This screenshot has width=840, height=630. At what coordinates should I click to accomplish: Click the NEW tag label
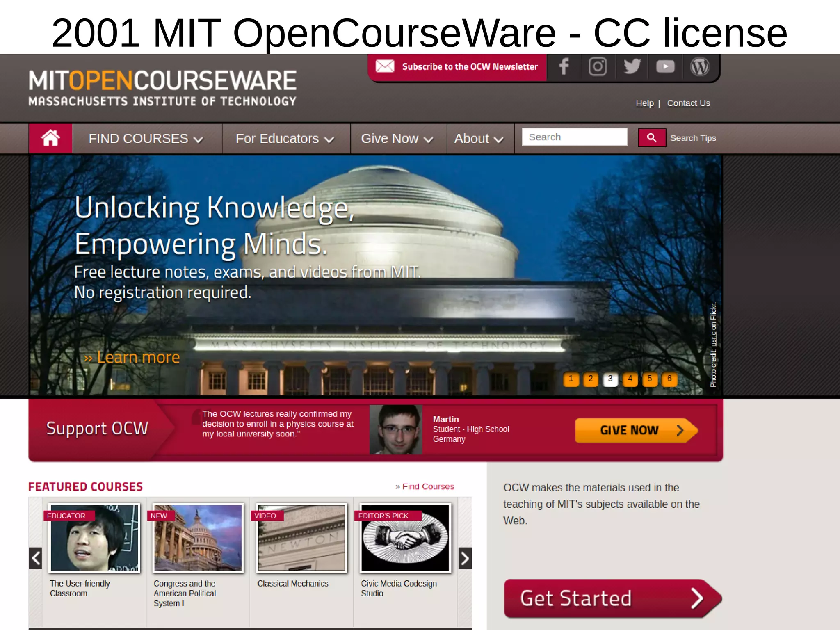161,516
